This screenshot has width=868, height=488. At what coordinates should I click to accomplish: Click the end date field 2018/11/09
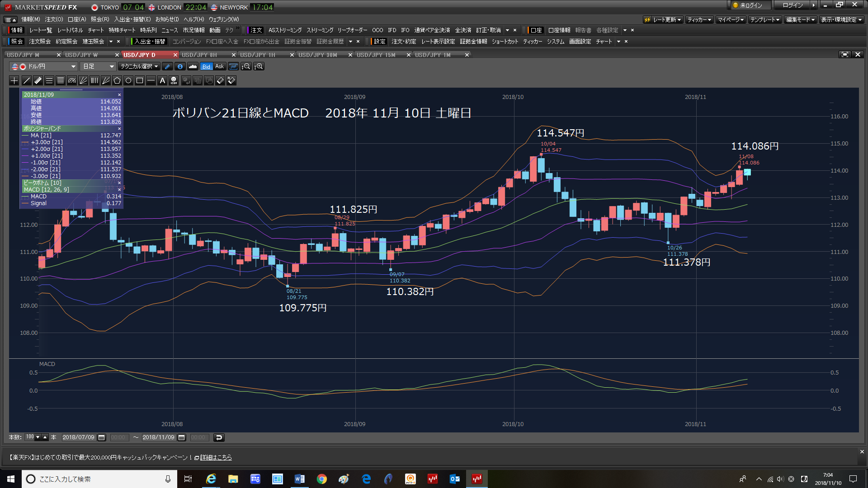[159, 437]
